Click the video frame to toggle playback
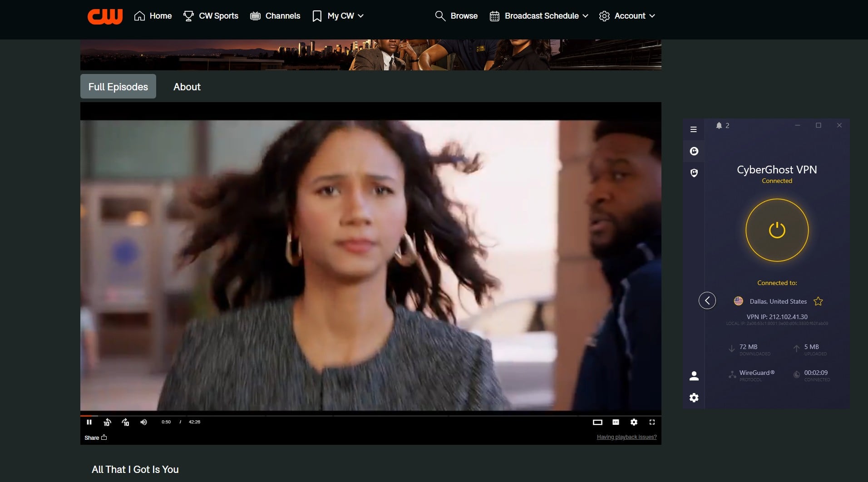The height and width of the screenshot is (482, 868). (370, 266)
